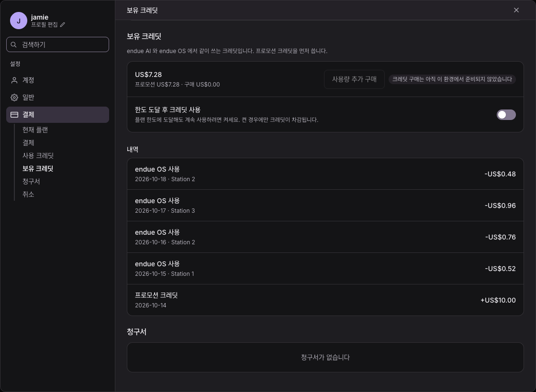Click the 사용량 추가 구매 button
Image resolution: width=536 pixels, height=392 pixels.
click(354, 79)
